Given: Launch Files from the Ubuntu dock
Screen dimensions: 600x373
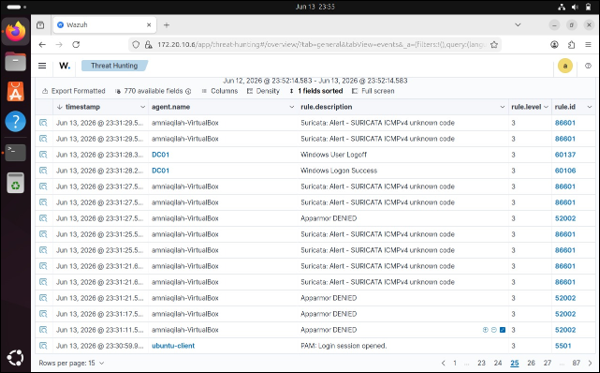Looking at the screenshot, I should click(x=15, y=62).
